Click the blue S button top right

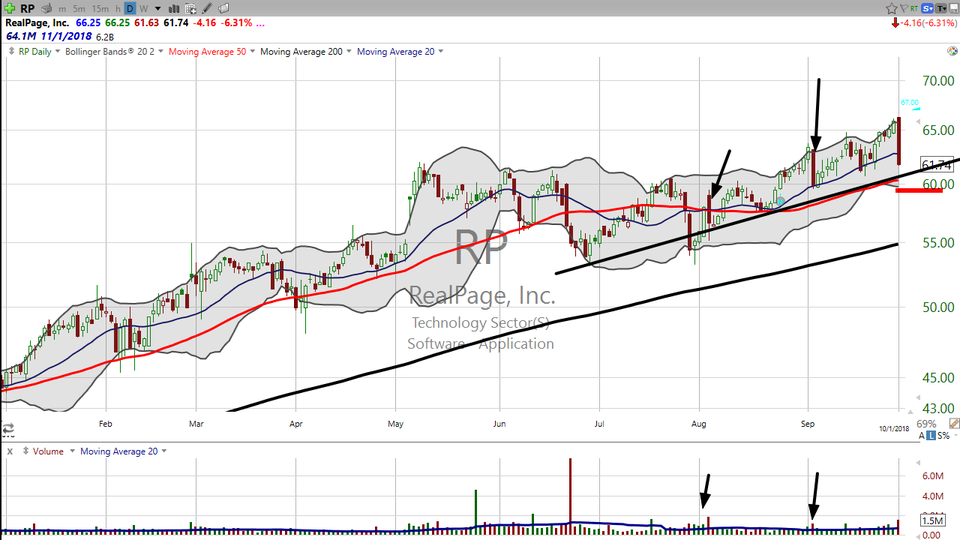pos(929,8)
